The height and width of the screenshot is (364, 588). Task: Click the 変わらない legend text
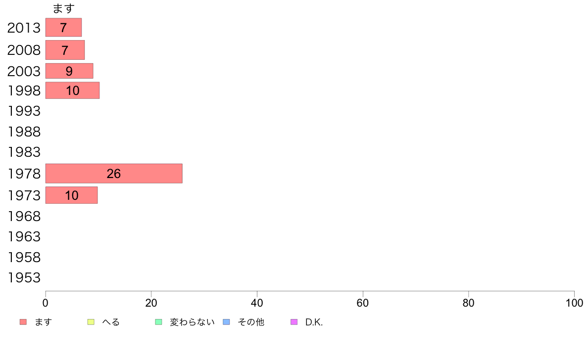[192, 322]
